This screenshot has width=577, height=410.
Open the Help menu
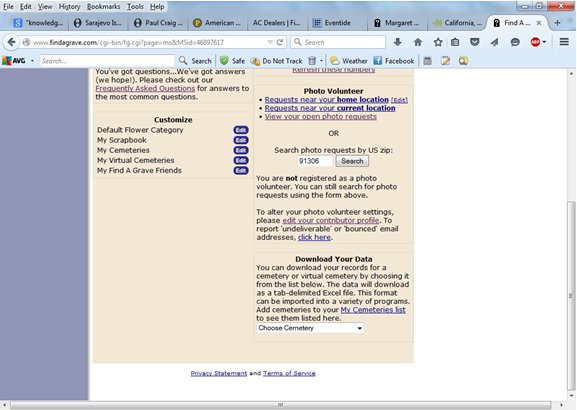coord(157,7)
